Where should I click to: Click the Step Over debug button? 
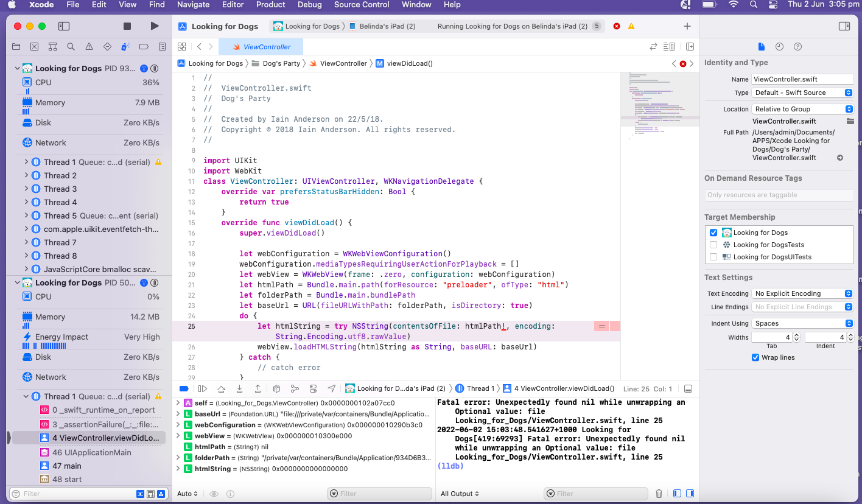coord(222,388)
